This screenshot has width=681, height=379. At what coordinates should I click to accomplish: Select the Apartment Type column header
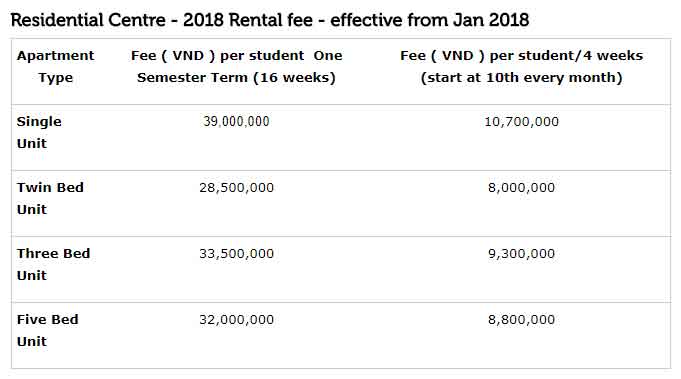[x=56, y=66]
